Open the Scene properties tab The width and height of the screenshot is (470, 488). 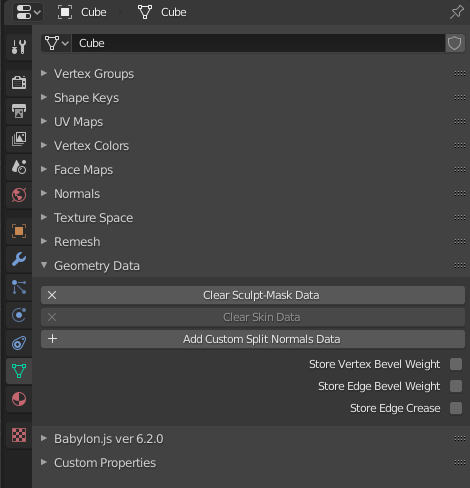19,166
